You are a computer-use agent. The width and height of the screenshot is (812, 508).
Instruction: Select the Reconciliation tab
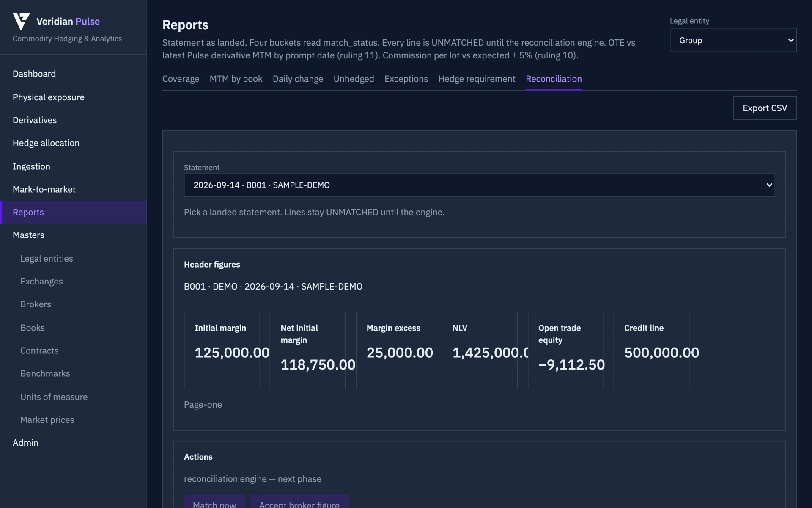554,79
